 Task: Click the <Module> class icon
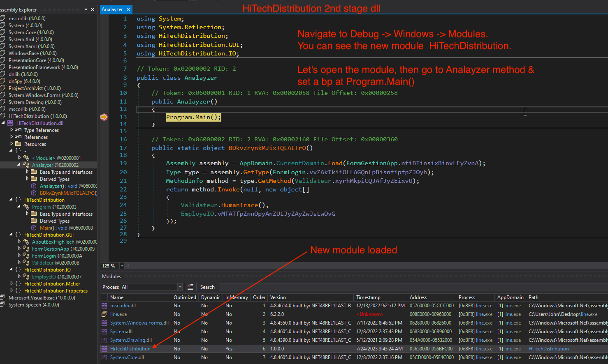coord(26,158)
